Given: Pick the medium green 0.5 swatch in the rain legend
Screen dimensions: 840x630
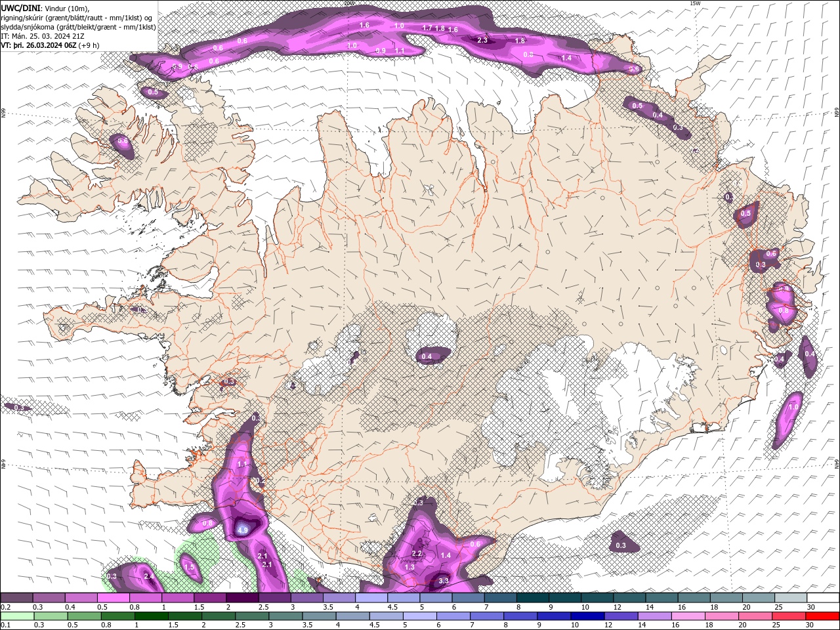Looking at the screenshot, I should (84, 616).
